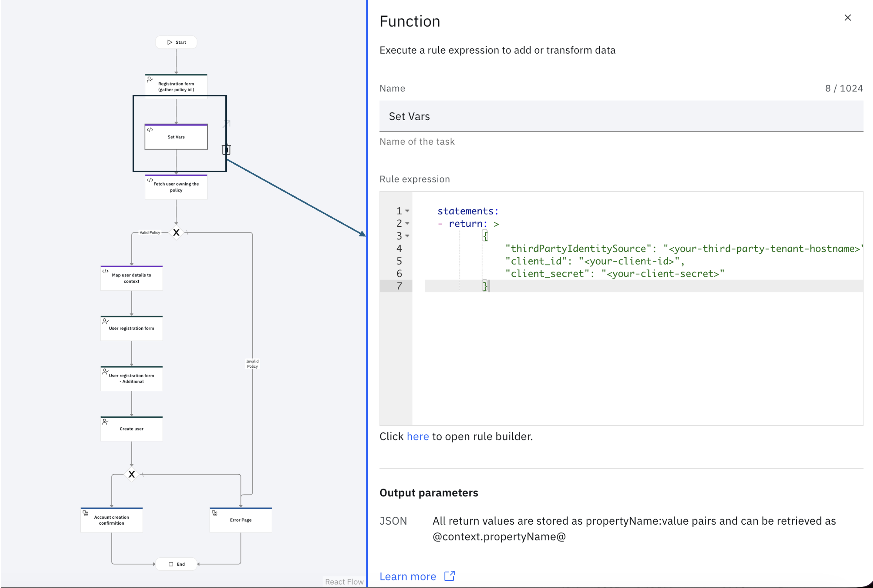873x588 pixels.
Task: Click the React Flow attribution link
Action: [344, 582]
